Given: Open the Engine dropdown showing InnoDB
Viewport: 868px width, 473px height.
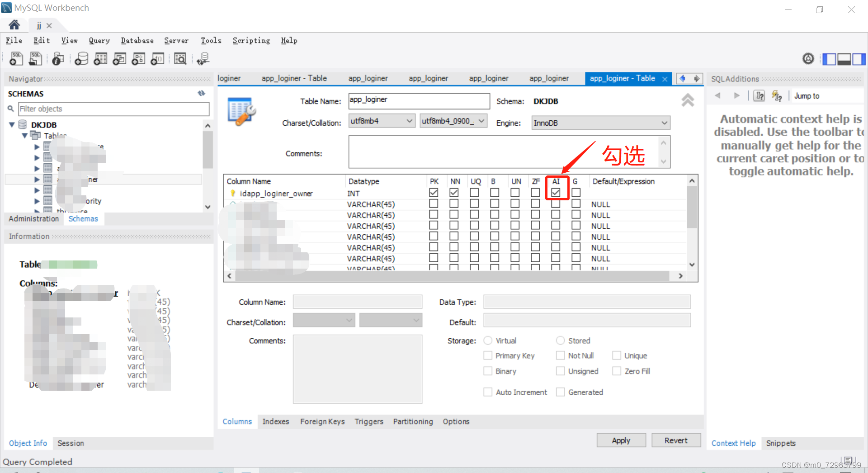Looking at the screenshot, I should point(663,123).
